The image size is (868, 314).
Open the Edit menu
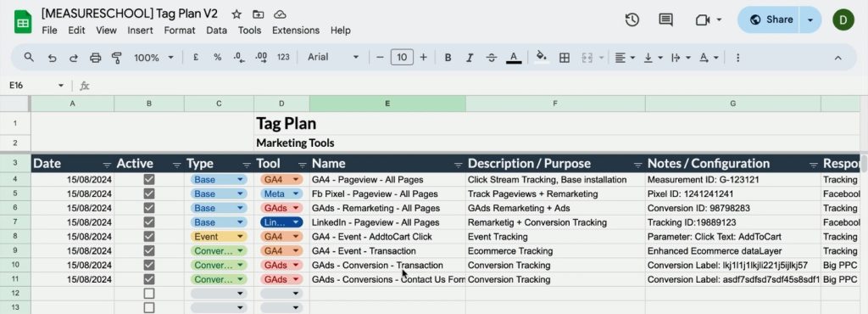click(x=76, y=31)
